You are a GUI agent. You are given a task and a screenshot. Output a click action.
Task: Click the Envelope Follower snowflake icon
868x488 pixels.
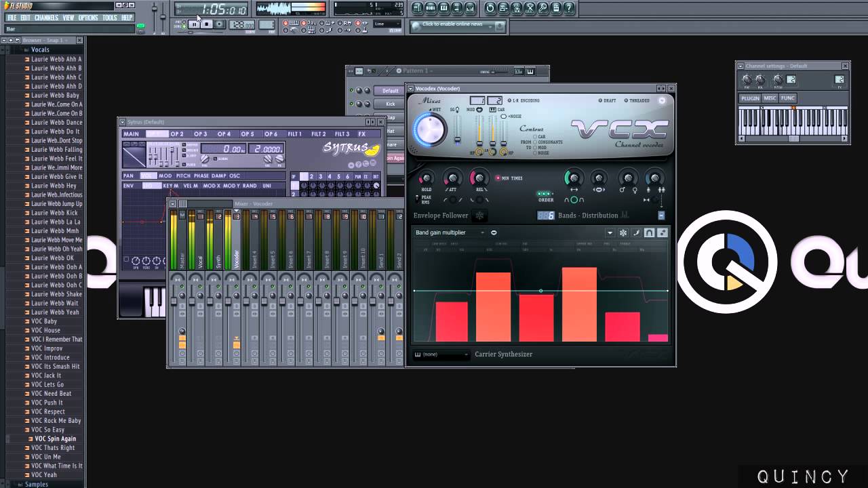click(479, 215)
